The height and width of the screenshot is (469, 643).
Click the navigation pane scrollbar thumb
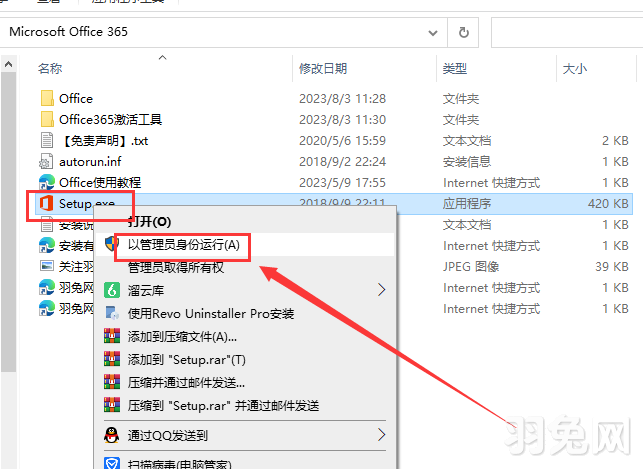8,222
